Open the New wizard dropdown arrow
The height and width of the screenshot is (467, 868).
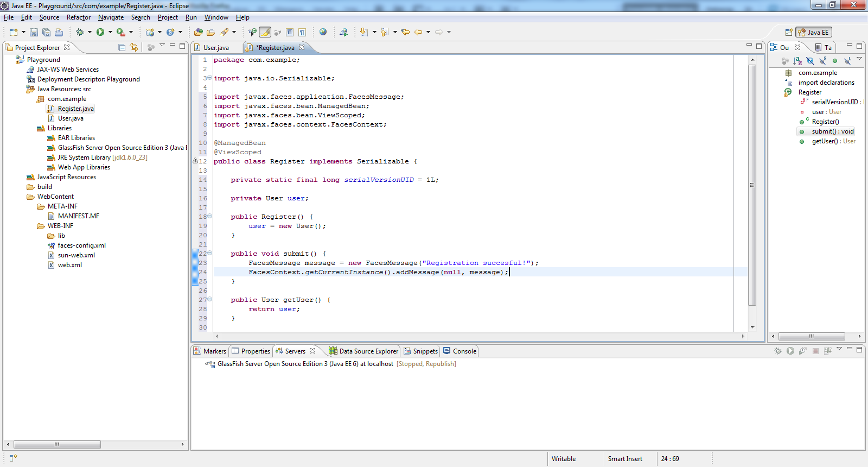(23, 32)
